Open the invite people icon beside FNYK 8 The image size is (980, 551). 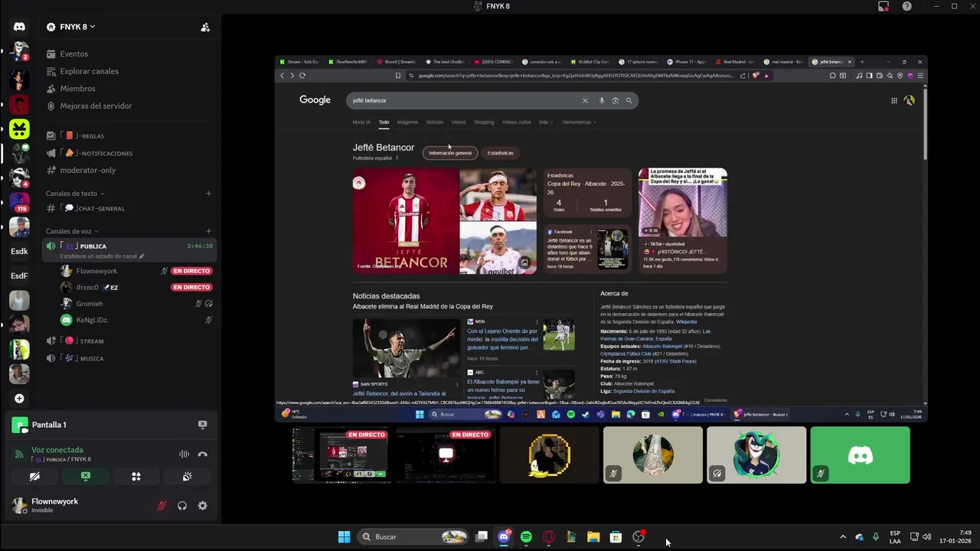205,27
